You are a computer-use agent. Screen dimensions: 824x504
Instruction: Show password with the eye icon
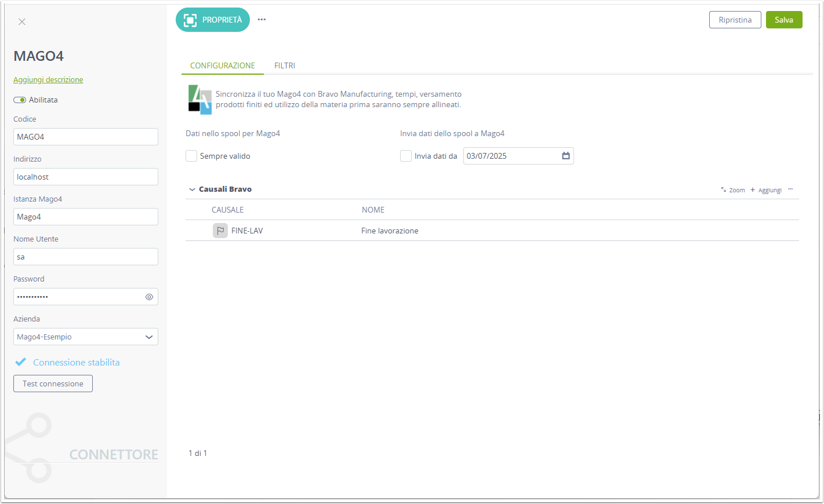point(149,297)
